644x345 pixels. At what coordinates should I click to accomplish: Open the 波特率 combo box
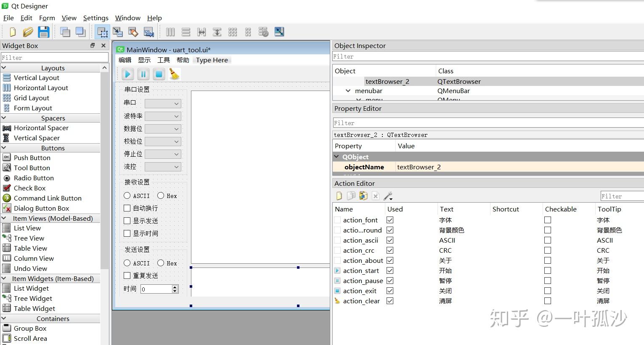pyautogui.click(x=163, y=116)
